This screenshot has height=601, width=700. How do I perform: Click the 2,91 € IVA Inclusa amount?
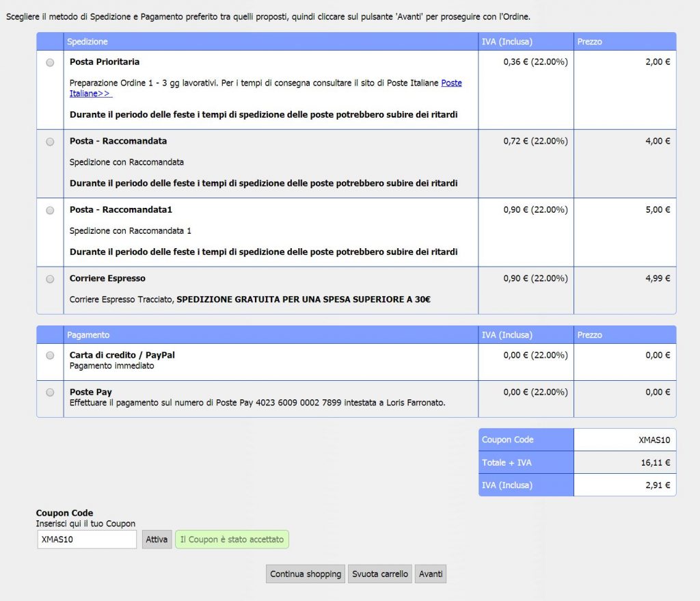tap(657, 485)
